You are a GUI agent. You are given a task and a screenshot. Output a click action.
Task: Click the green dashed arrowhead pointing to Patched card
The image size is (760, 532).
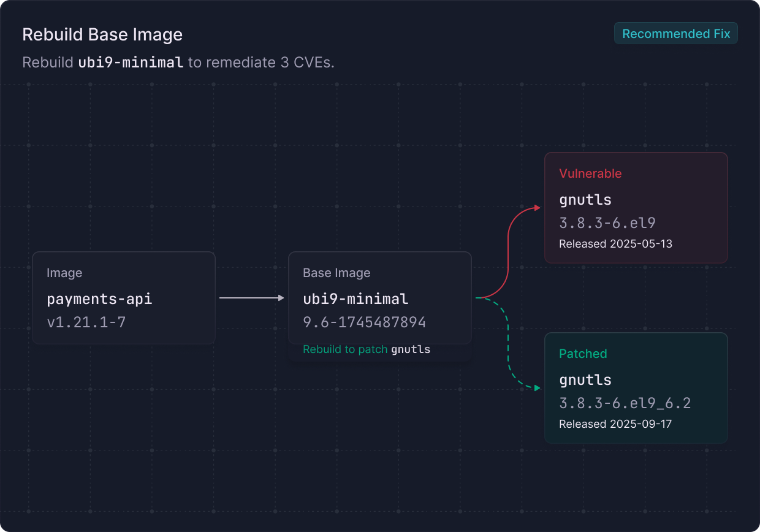(x=537, y=388)
